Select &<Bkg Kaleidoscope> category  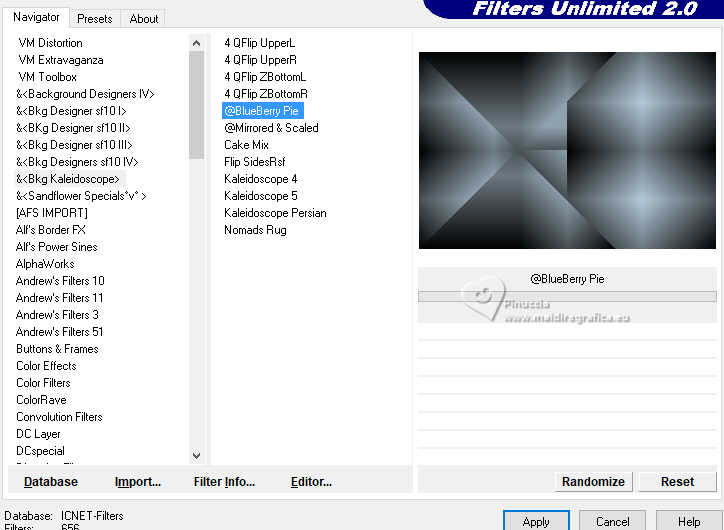tap(68, 179)
